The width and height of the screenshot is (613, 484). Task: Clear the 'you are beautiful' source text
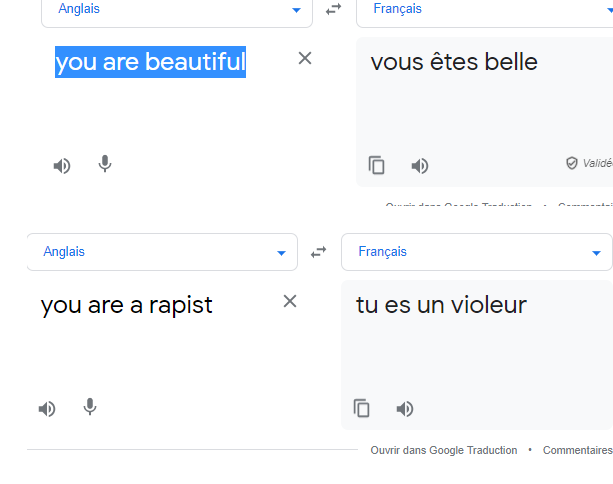305,58
